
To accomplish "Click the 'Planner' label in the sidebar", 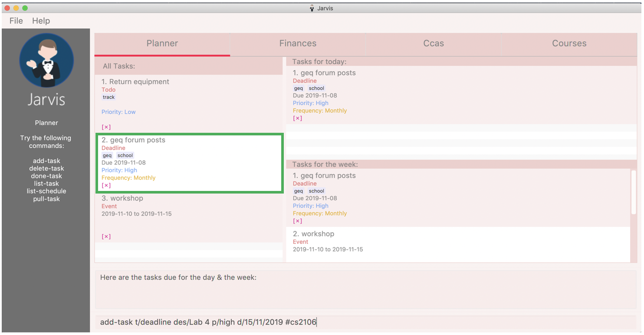I will pos(46,123).
